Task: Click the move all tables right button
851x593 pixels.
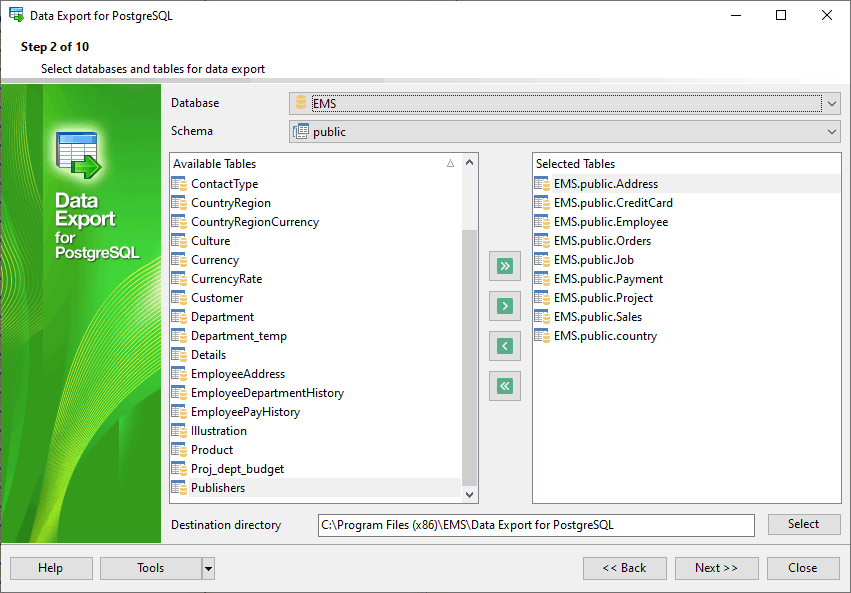Action: [x=505, y=266]
